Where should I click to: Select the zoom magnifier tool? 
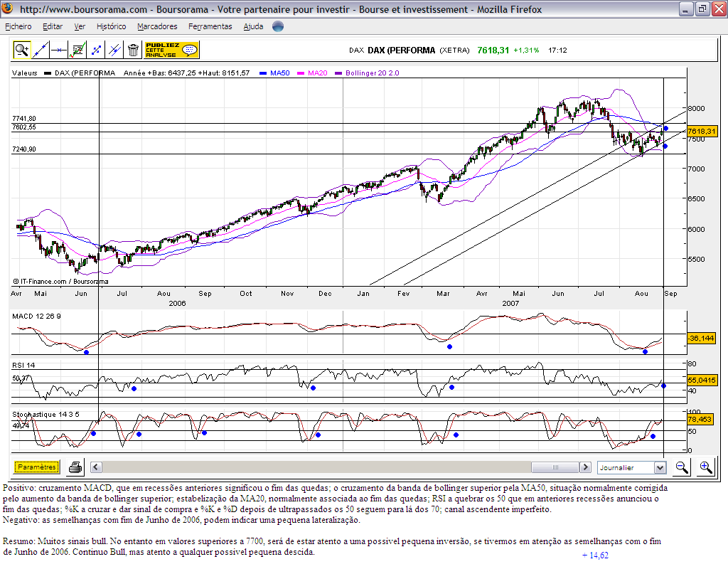(21, 50)
